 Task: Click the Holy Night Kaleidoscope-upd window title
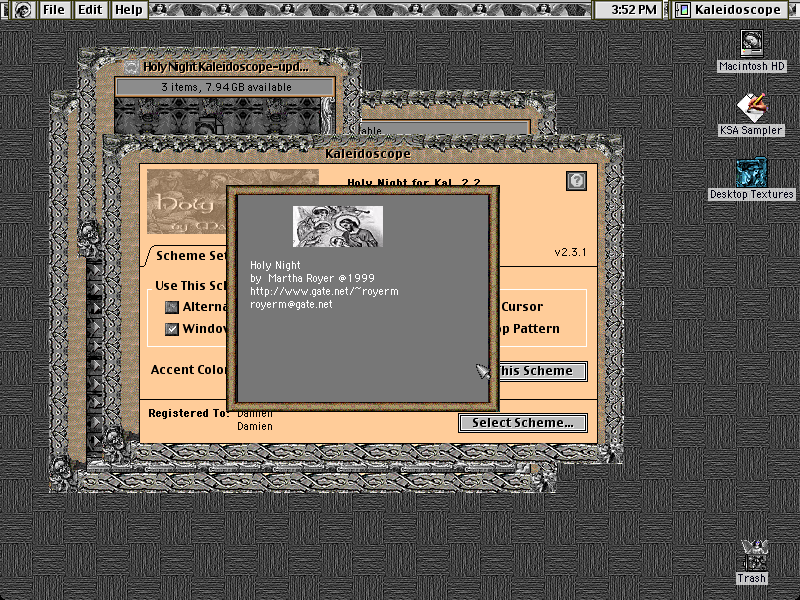[x=226, y=67]
